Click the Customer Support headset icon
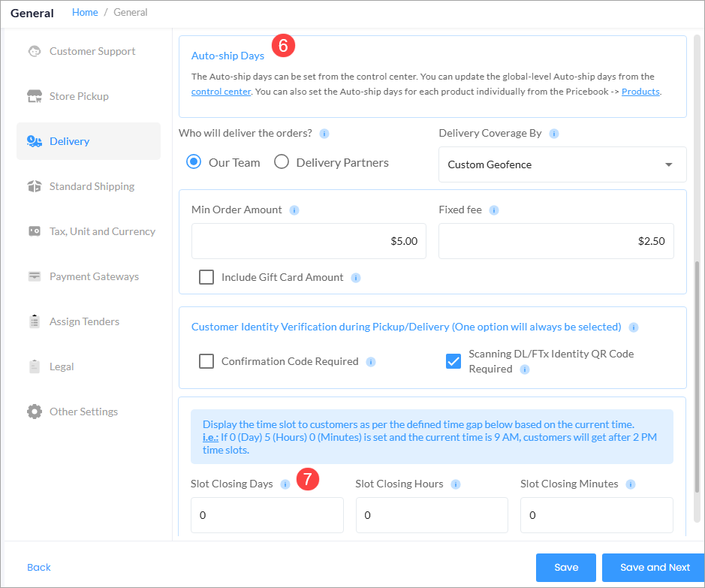This screenshot has height=588, width=705. point(35,51)
